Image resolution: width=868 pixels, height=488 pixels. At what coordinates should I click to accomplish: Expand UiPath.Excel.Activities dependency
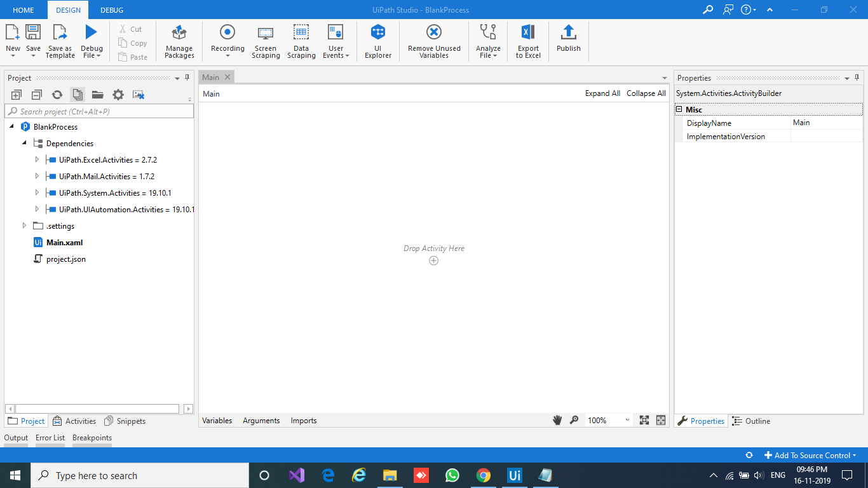[x=37, y=159]
